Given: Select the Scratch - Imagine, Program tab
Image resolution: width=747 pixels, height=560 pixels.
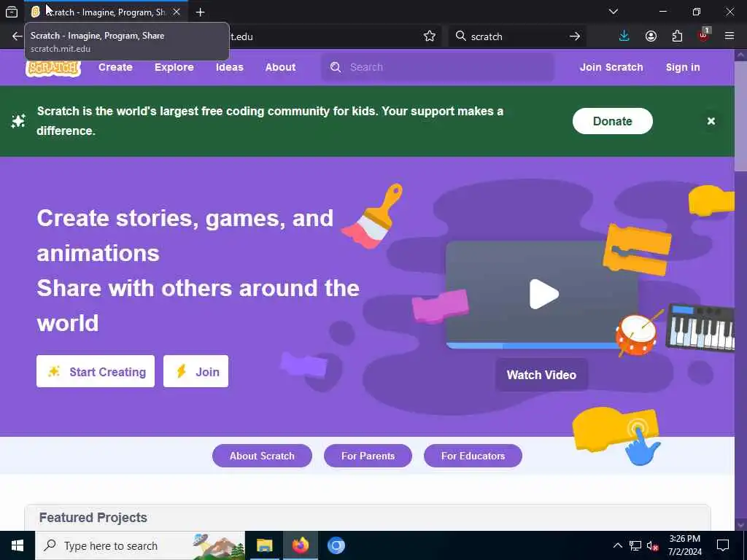Looking at the screenshot, I should point(106,12).
